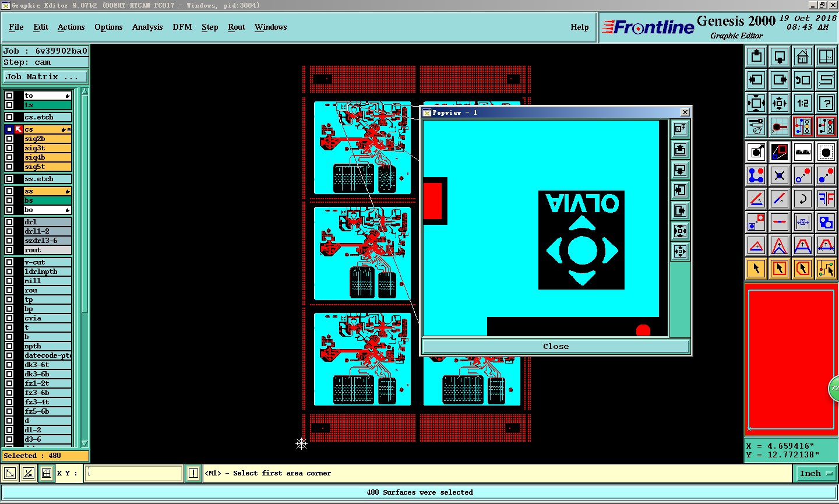Toggle checkbox for layer 'drl'
The image size is (839, 504).
click(x=9, y=222)
